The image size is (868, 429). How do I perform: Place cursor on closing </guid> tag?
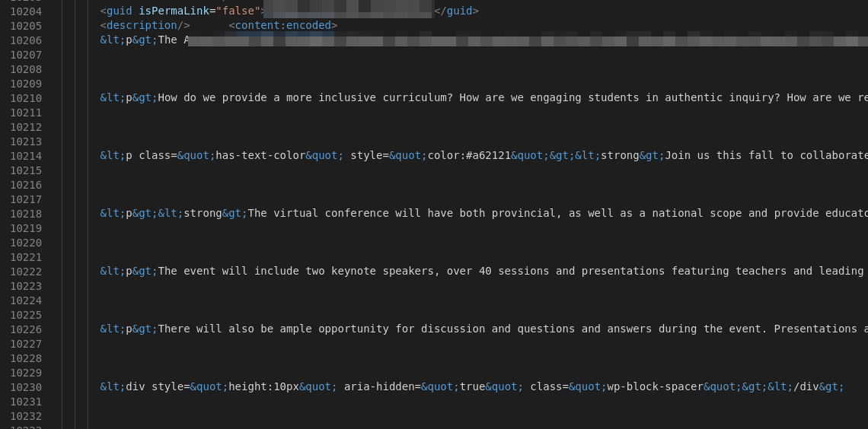[x=456, y=11]
